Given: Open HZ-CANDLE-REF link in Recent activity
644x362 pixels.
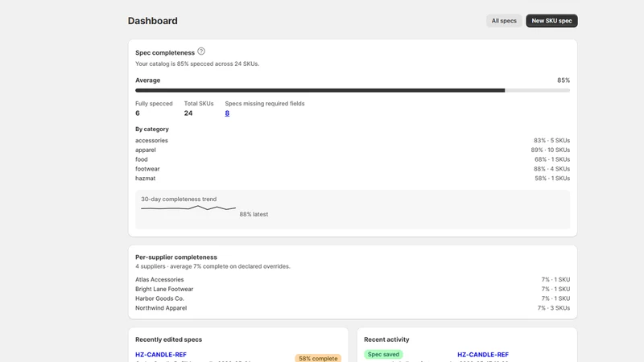Looking at the screenshot, I should coord(483,354).
